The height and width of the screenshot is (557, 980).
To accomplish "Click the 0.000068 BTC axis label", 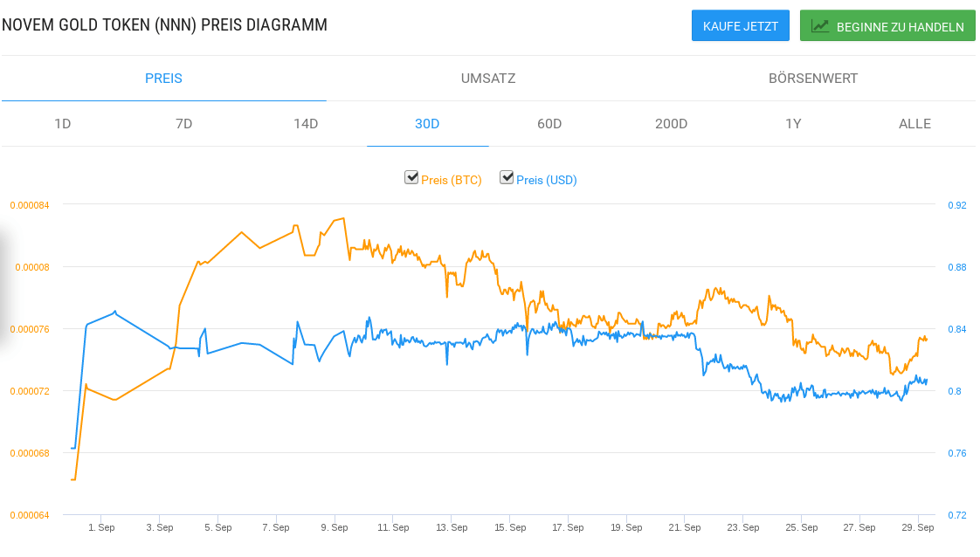I will (x=30, y=453).
